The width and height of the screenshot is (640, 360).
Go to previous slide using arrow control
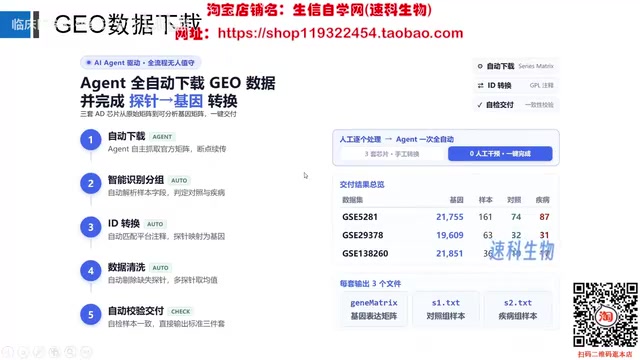[x=7, y=351]
